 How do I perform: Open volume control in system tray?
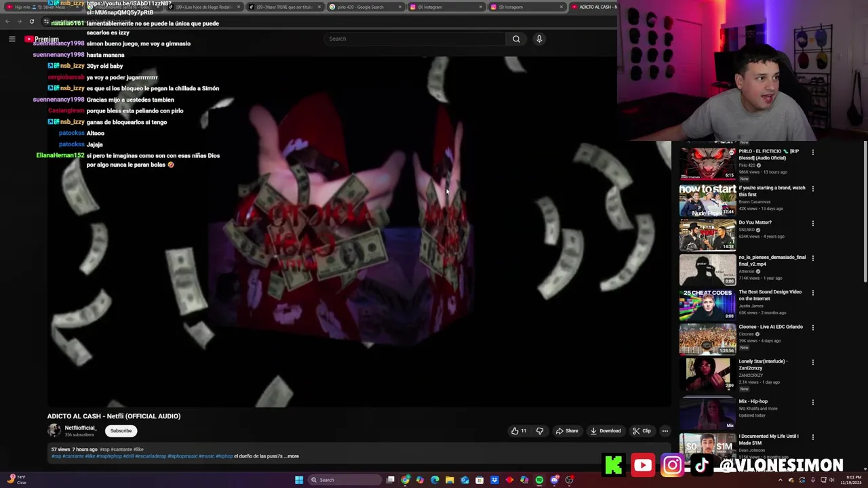(831, 480)
